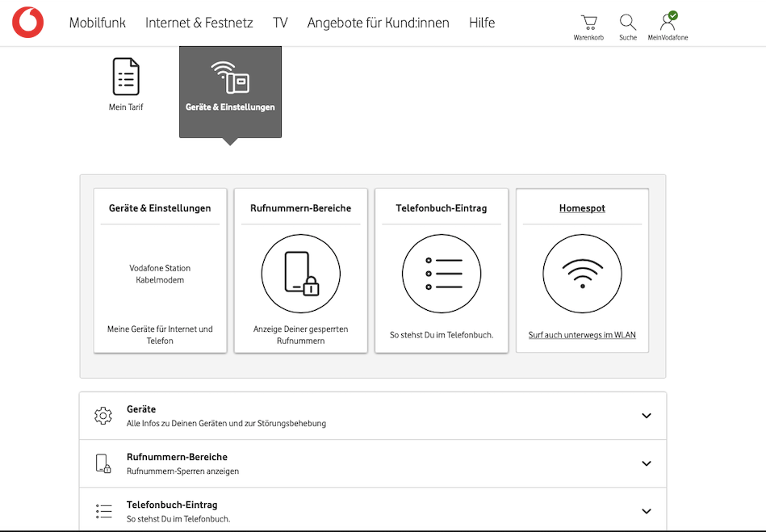
Task: Click the Vodafone Station Kabelmodem card
Action: click(160, 274)
